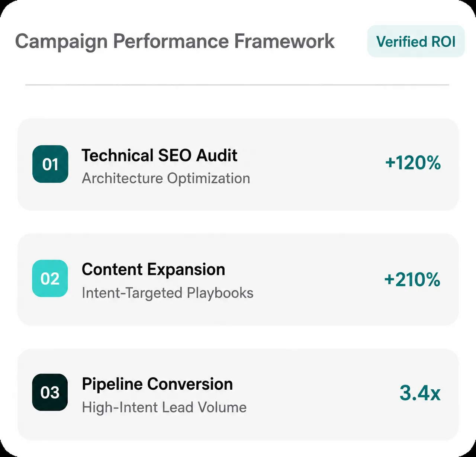Image resolution: width=476 pixels, height=457 pixels.
Task: Click the word Framework in the heading
Action: (284, 41)
